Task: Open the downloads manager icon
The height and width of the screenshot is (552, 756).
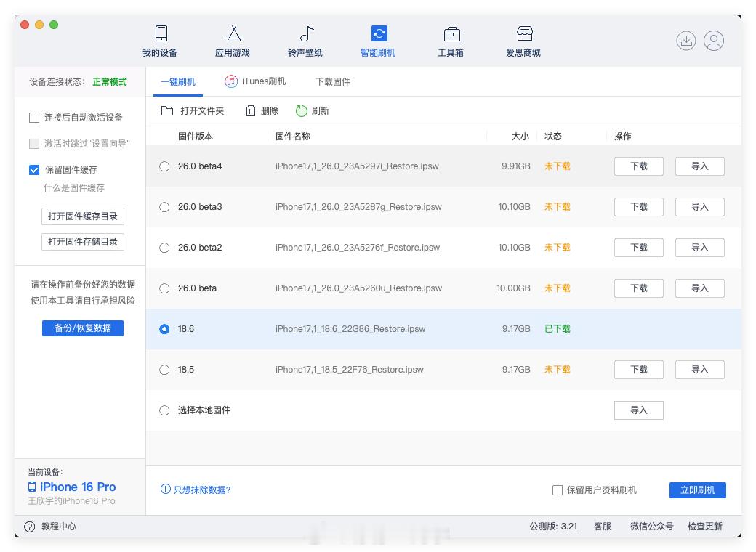Action: click(x=685, y=41)
